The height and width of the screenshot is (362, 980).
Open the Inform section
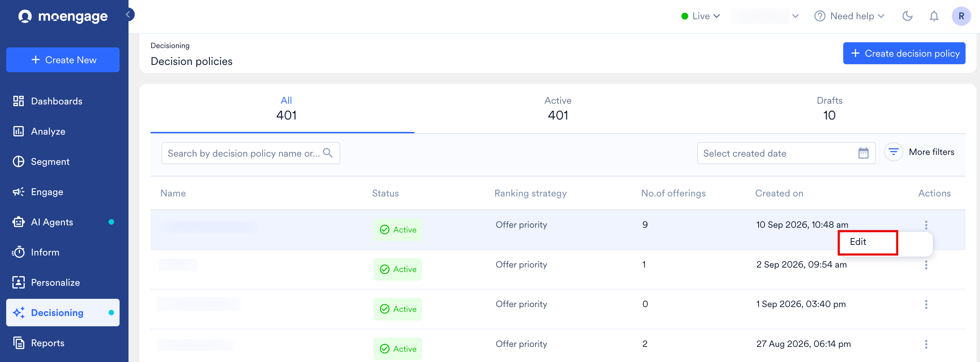[x=63, y=252]
